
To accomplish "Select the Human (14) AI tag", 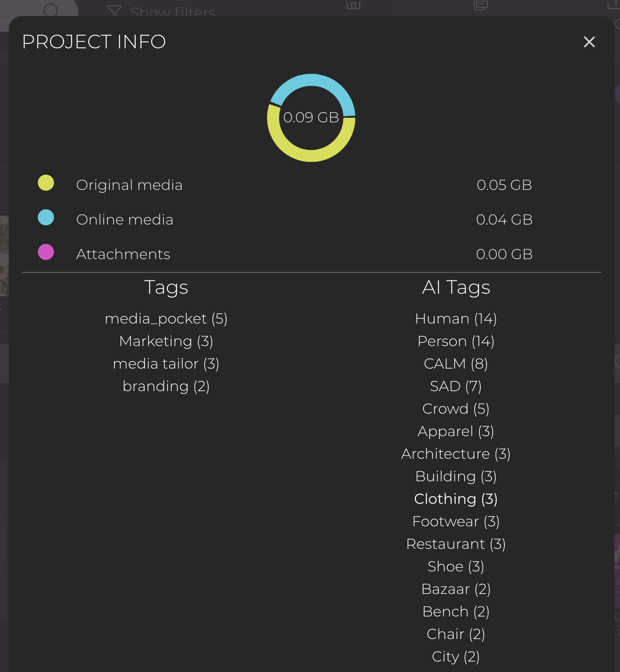I will point(456,319).
